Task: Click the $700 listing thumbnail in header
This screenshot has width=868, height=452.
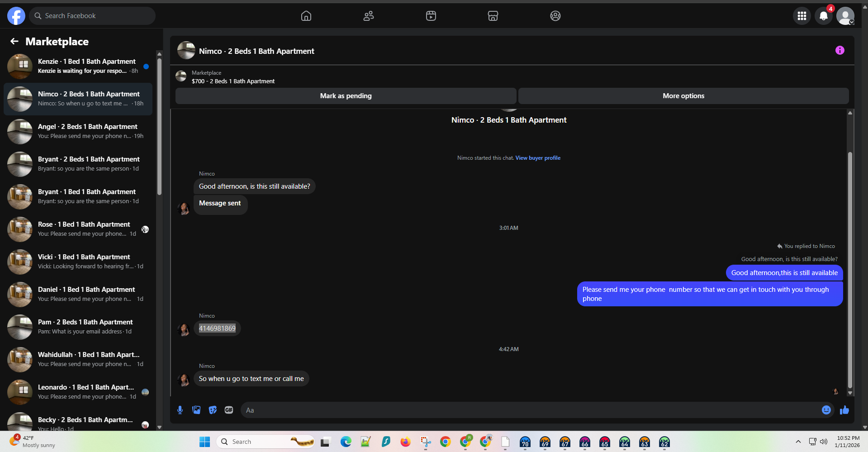Action: coord(181,76)
